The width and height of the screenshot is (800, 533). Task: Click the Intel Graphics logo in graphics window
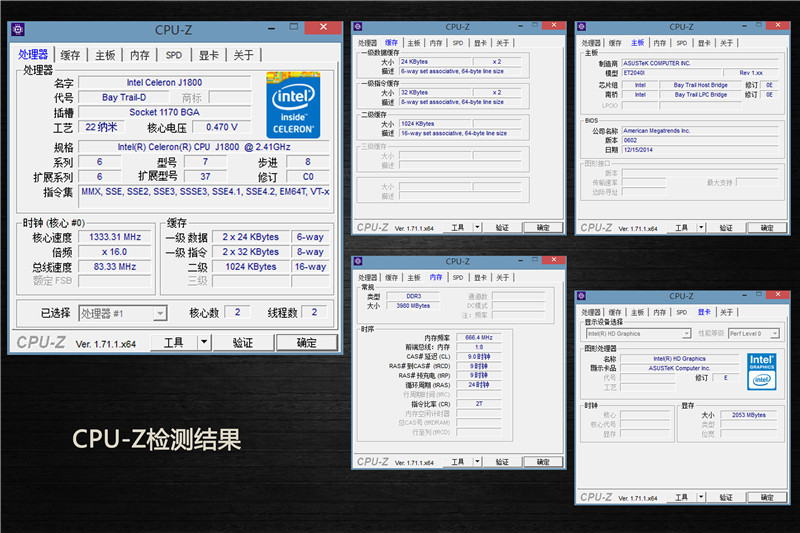coord(761,369)
